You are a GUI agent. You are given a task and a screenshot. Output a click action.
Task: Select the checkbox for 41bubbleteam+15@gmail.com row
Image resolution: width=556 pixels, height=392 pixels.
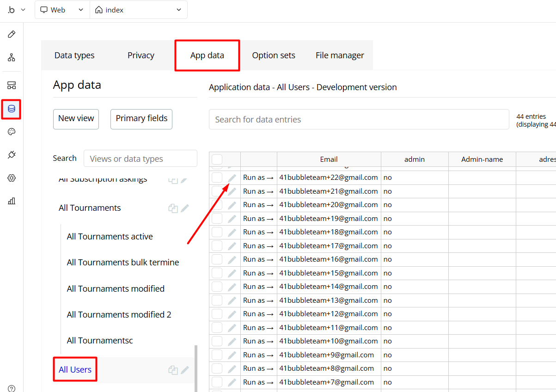[x=217, y=273]
